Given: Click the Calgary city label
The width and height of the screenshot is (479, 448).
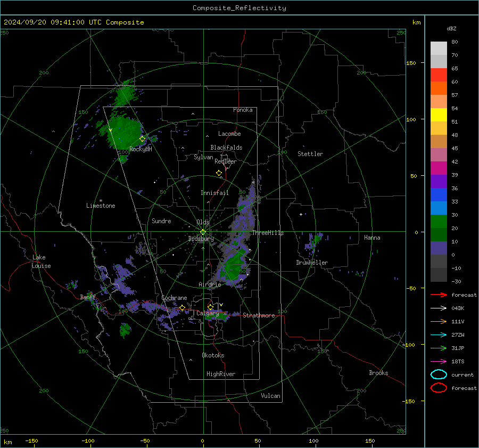Looking at the screenshot, I should pos(208,313).
